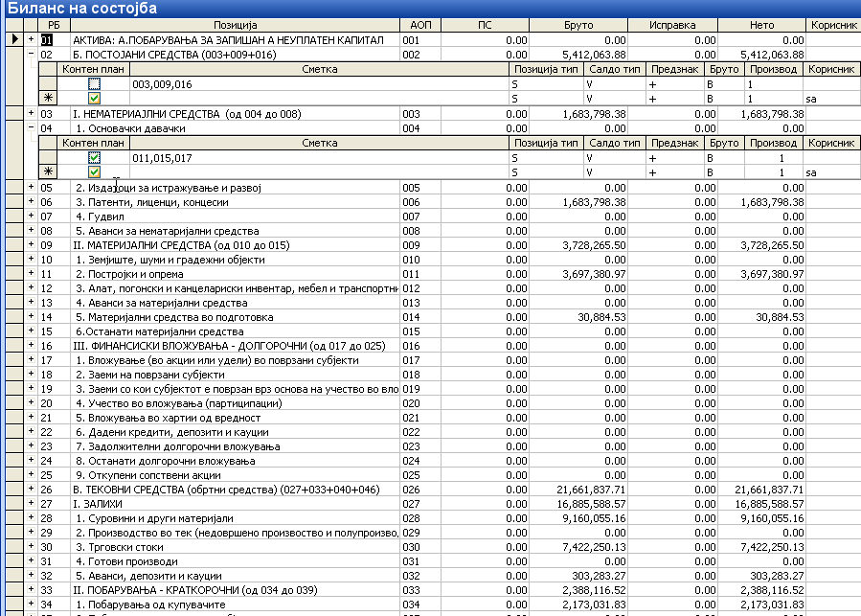Select '3. Патенти, лиценци, концесии' row
The width and height of the screenshot is (861, 616).
151,202
